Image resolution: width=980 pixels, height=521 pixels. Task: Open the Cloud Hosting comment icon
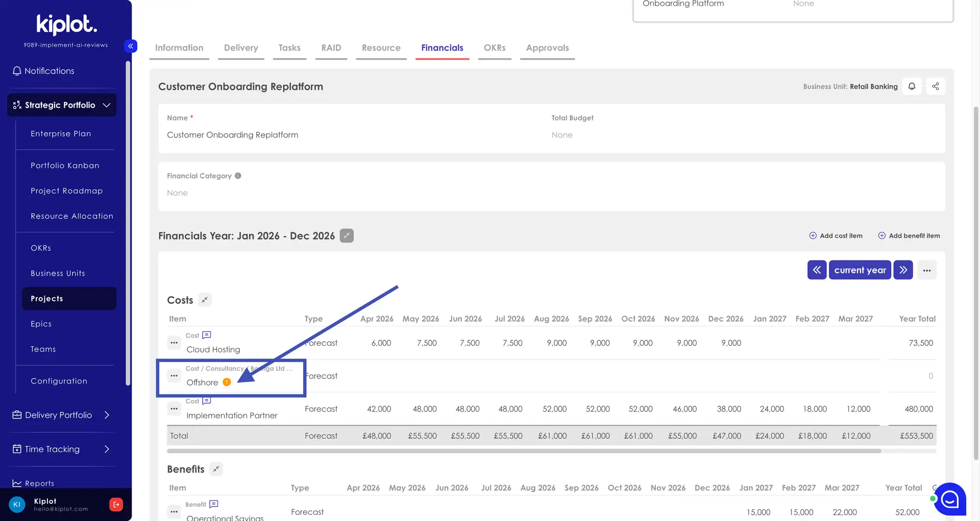[x=207, y=335]
